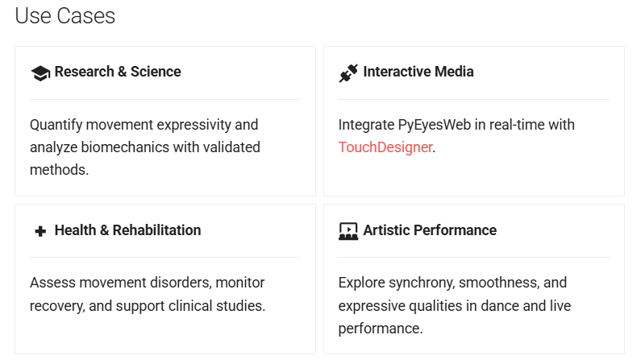
Task: Click the Use Cases section heading
Action: tap(65, 16)
